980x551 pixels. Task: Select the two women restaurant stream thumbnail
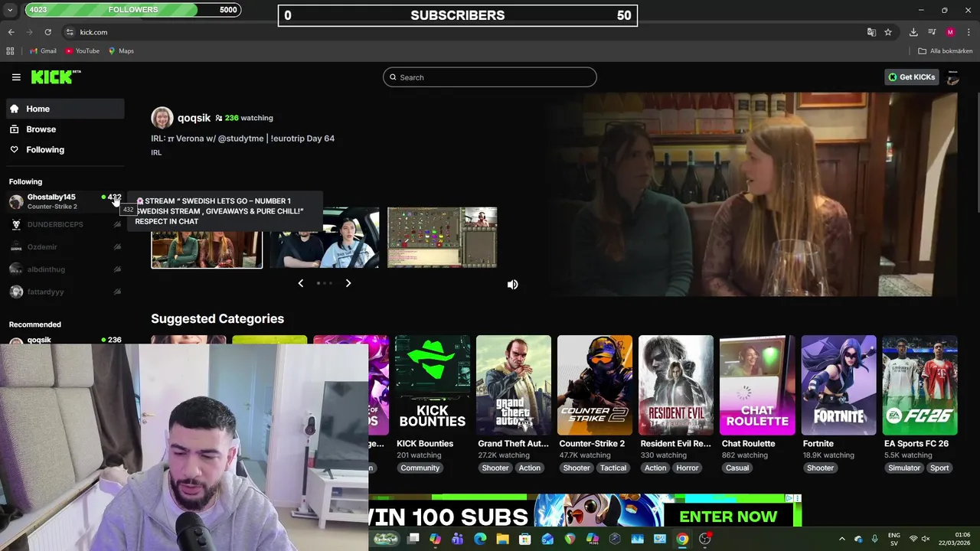click(x=207, y=249)
